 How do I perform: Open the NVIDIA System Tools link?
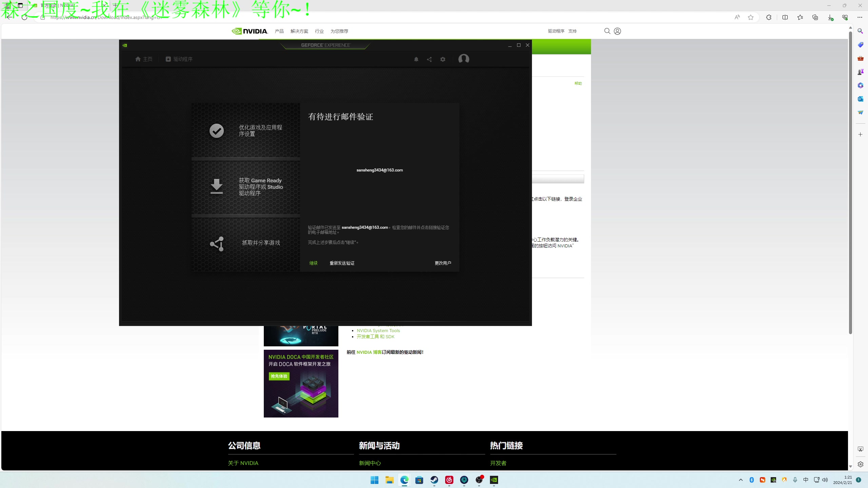click(x=378, y=330)
